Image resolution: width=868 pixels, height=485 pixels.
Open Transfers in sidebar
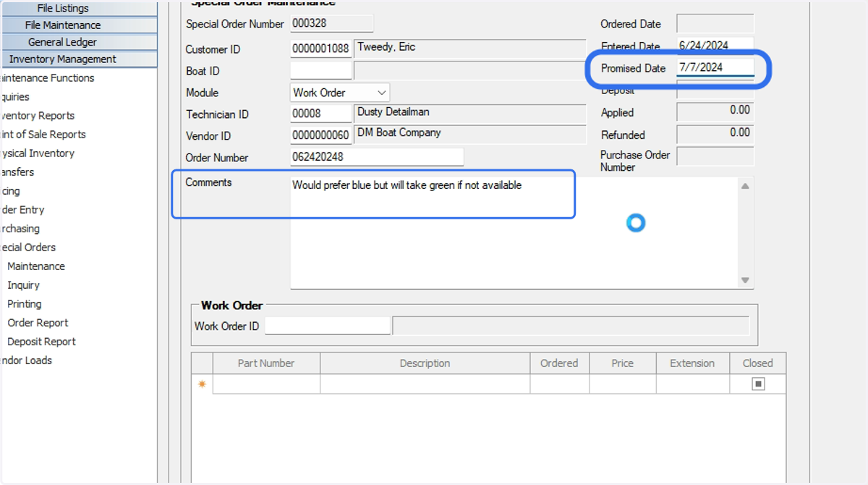17,172
